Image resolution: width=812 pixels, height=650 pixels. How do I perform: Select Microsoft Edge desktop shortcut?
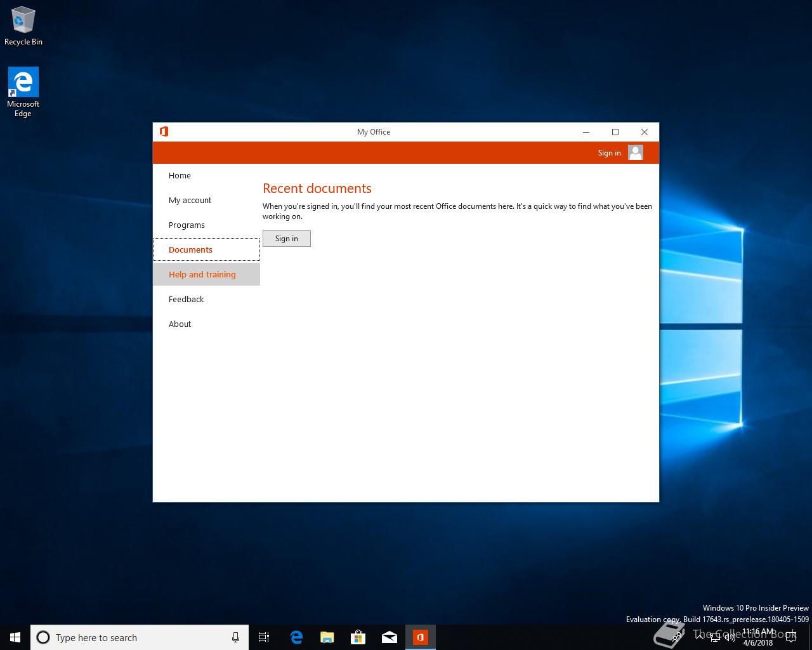click(x=23, y=92)
